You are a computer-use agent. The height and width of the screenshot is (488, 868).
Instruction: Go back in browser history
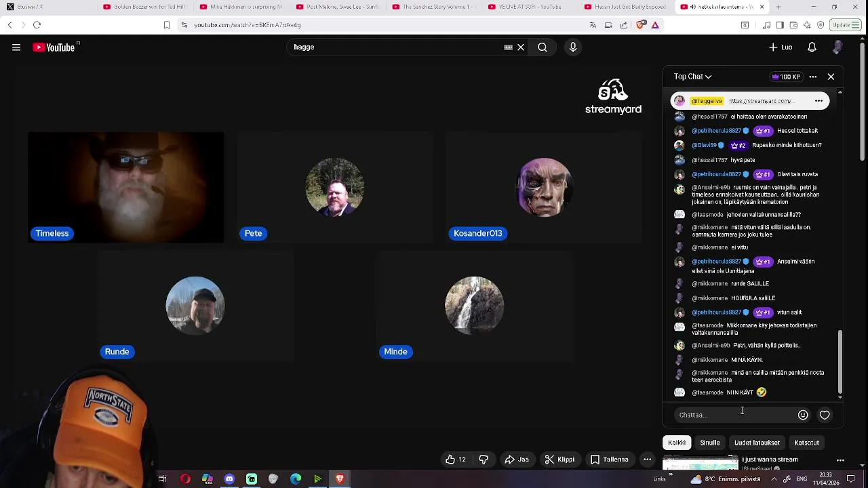[x=9, y=25]
